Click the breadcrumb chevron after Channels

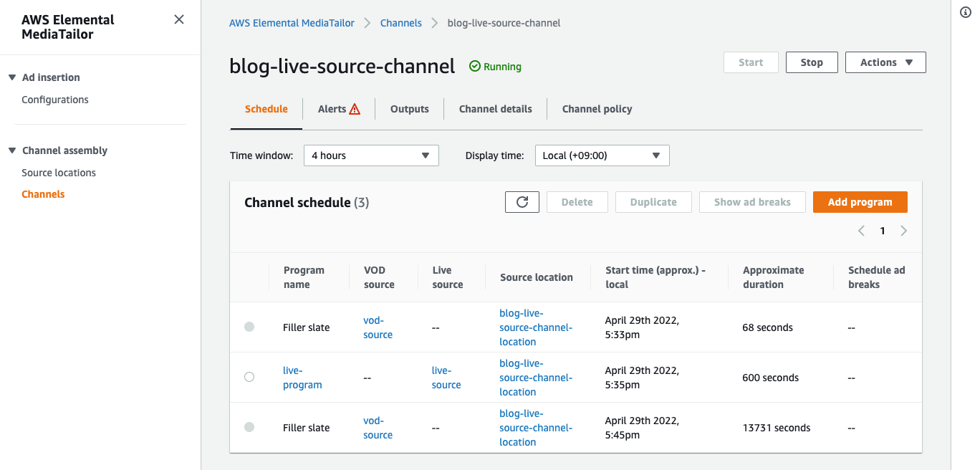coord(435,23)
